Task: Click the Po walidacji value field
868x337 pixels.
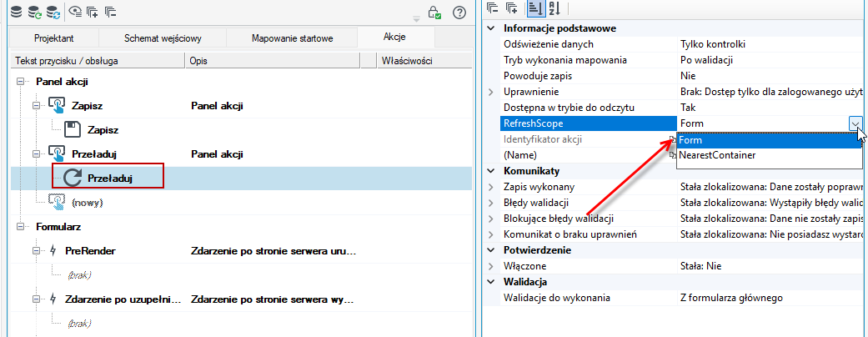Action: click(772, 60)
